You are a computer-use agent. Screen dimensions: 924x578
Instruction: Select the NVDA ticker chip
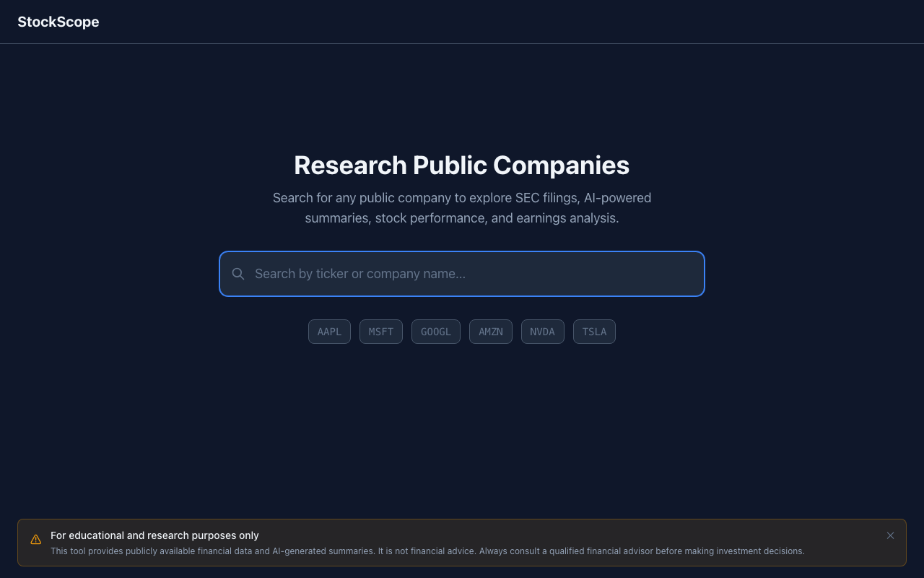point(542,331)
